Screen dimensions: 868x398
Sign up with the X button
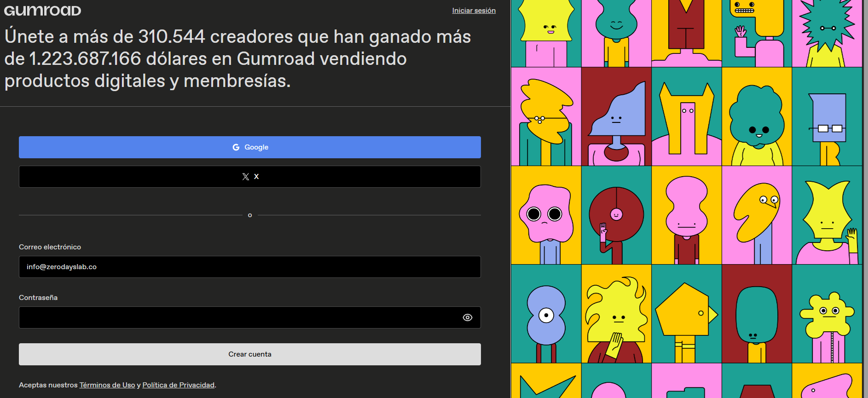250,177
